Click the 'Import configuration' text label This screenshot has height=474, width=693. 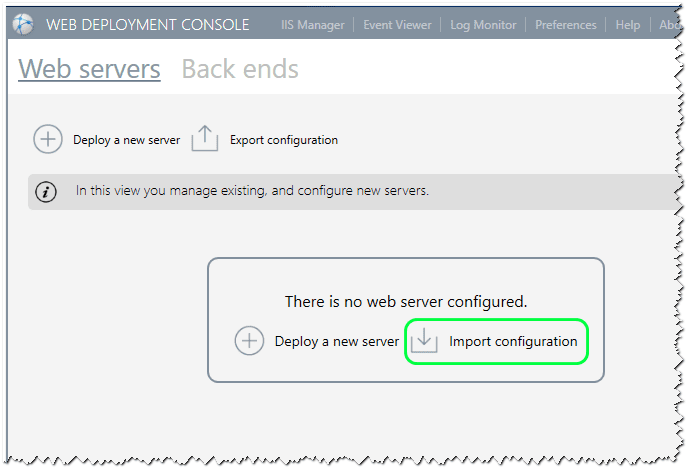513,342
